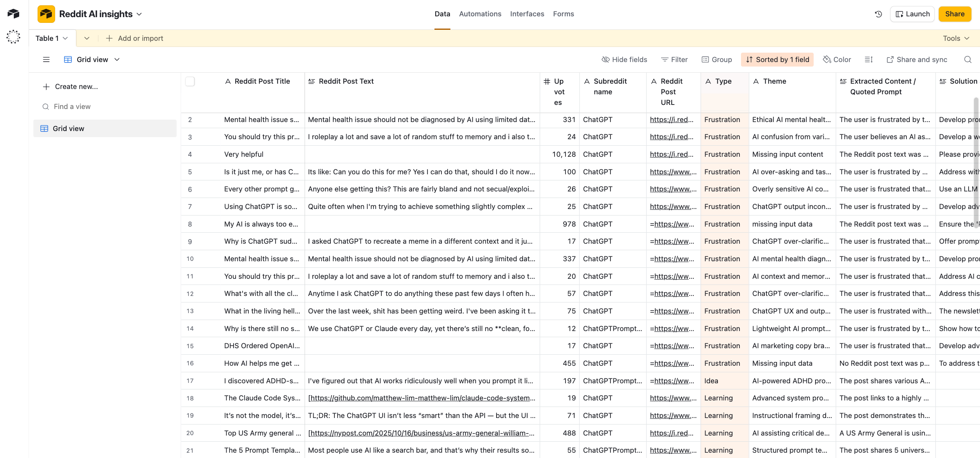980x458 pixels.
Task: Open the Interfaces tab
Action: [527, 14]
